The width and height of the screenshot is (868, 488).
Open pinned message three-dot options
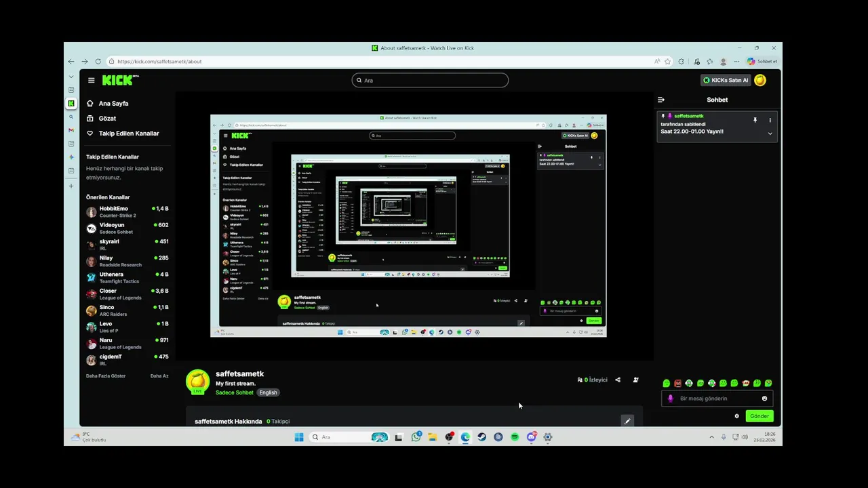(770, 120)
